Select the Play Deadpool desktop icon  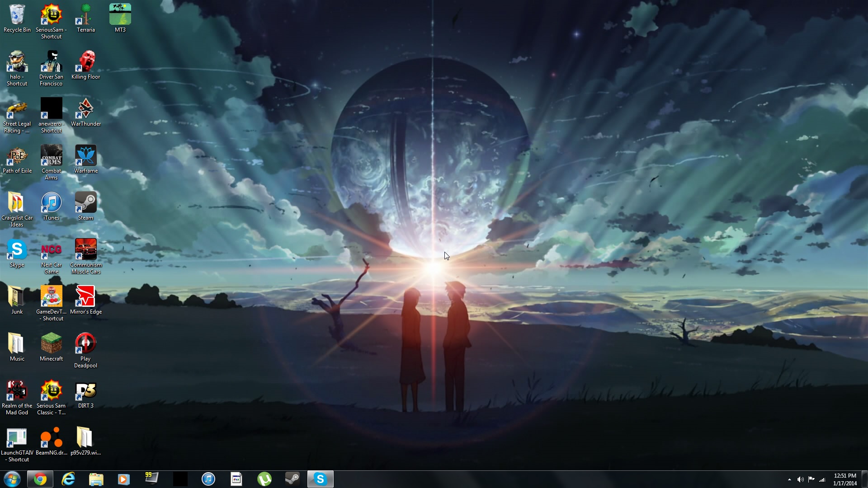[86, 351]
